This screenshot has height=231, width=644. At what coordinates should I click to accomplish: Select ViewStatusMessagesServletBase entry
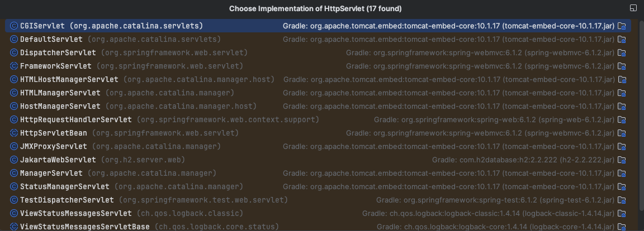tap(319, 226)
